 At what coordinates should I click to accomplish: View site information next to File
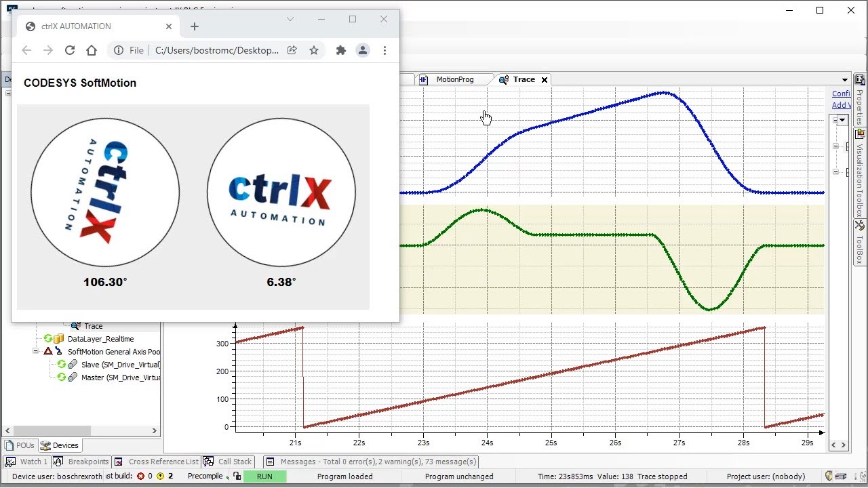click(119, 50)
